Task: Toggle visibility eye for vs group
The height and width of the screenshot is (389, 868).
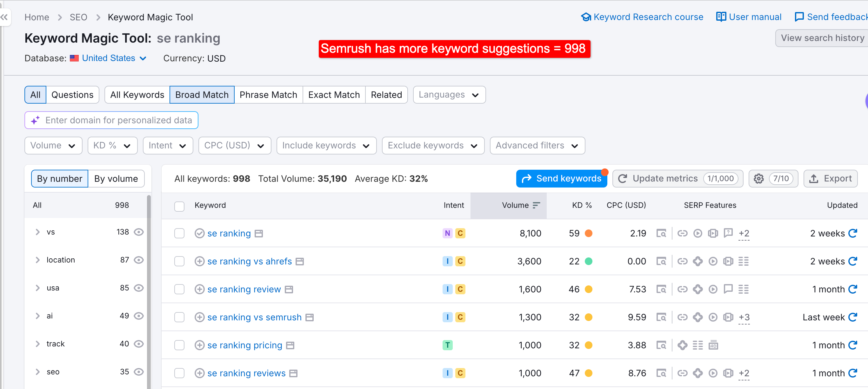Action: pyautogui.click(x=138, y=232)
